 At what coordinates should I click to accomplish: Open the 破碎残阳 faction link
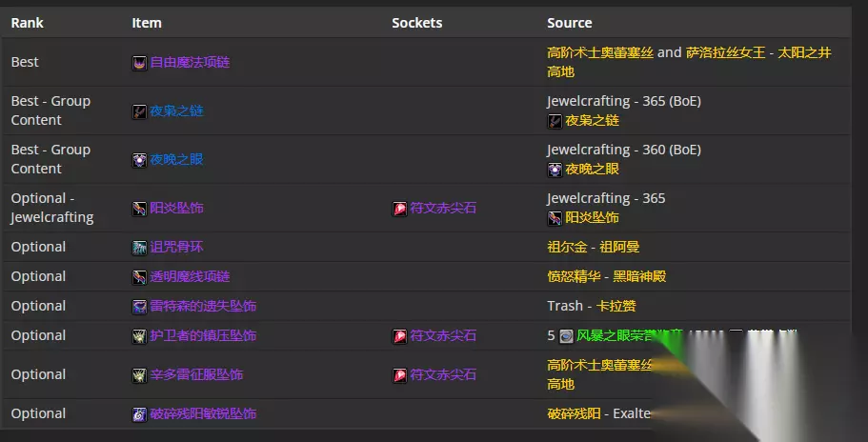coord(574,413)
